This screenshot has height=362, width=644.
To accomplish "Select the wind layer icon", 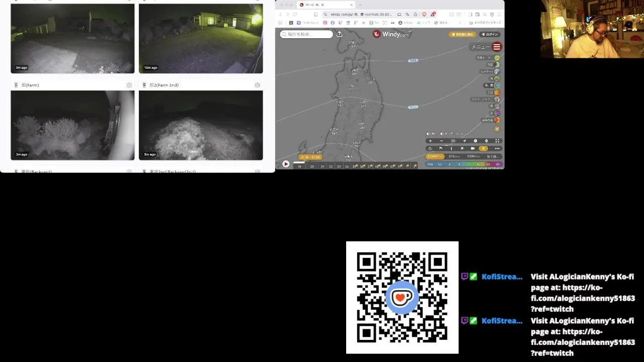I will (497, 78).
